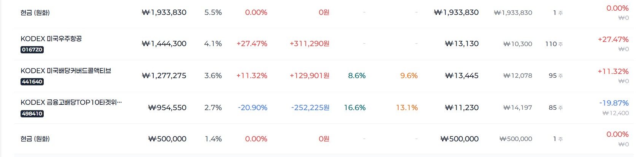
Task: Click the -252,225원 loss value
Action: coord(310,107)
